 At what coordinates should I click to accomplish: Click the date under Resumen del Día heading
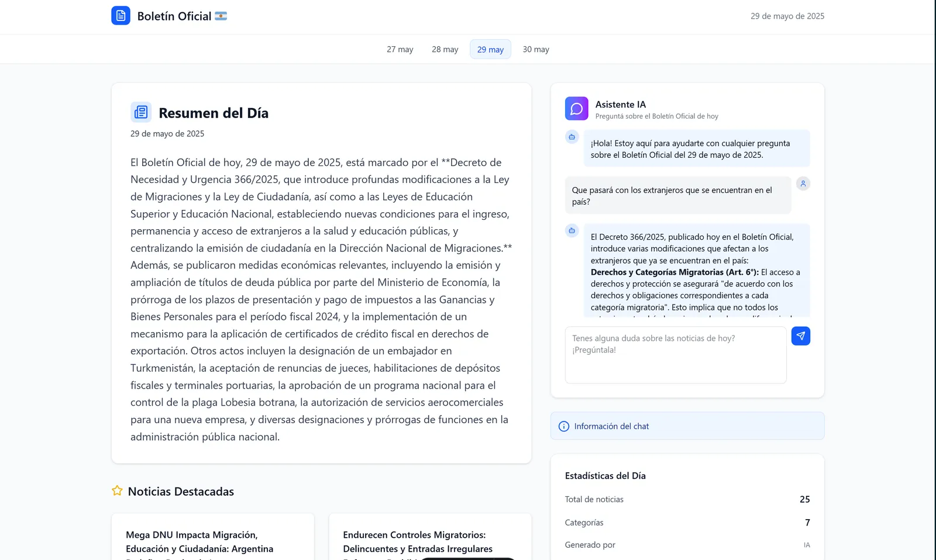167,134
